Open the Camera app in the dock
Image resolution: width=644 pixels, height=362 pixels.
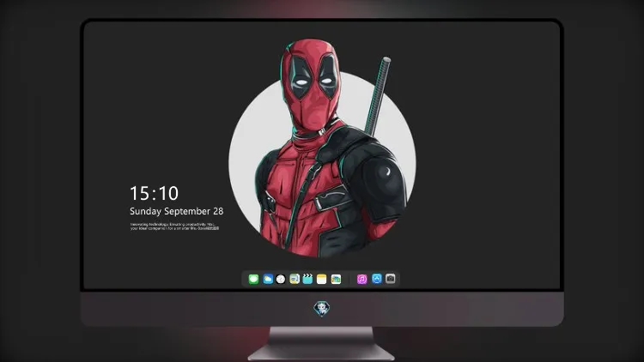click(390, 279)
